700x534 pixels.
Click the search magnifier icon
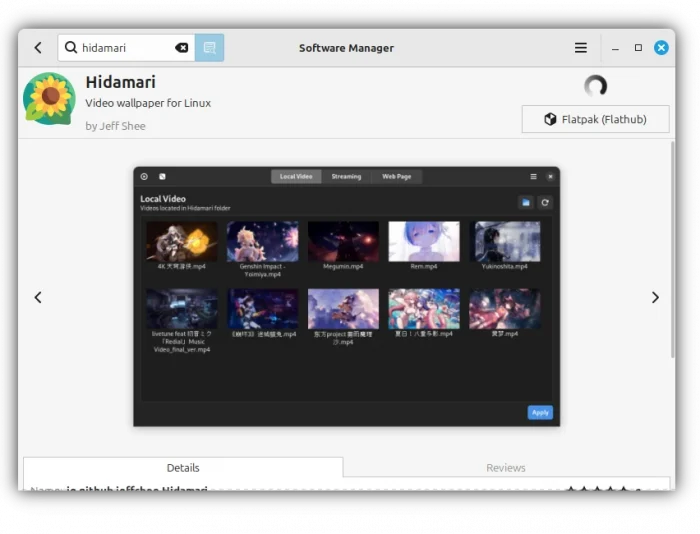click(71, 47)
